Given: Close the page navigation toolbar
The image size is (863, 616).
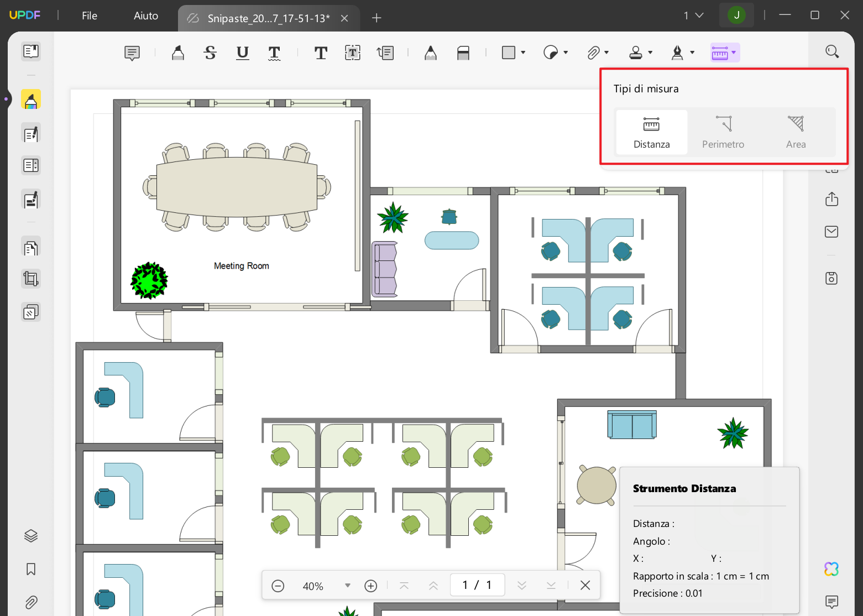Looking at the screenshot, I should (x=585, y=585).
